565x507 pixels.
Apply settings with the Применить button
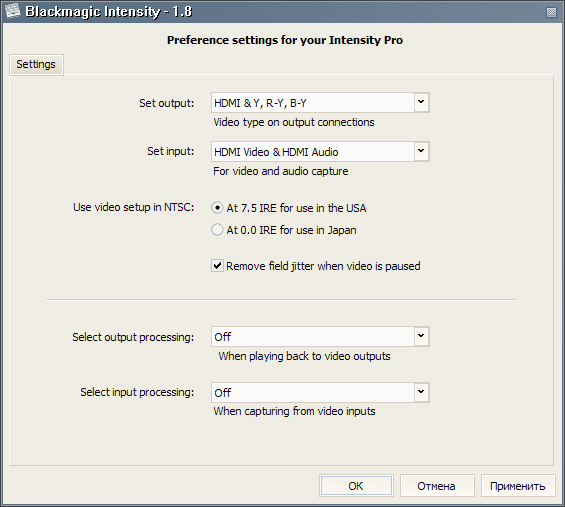518,486
